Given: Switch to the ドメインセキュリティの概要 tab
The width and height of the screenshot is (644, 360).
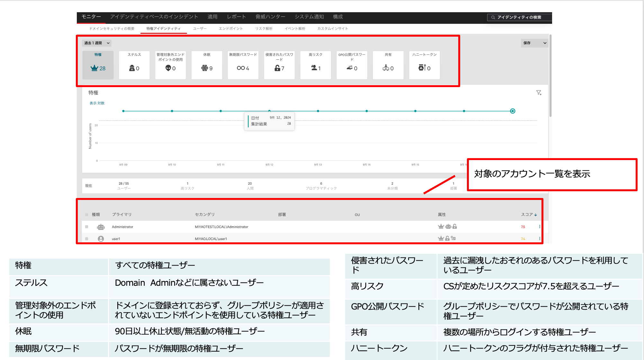Looking at the screenshot, I should tap(112, 29).
